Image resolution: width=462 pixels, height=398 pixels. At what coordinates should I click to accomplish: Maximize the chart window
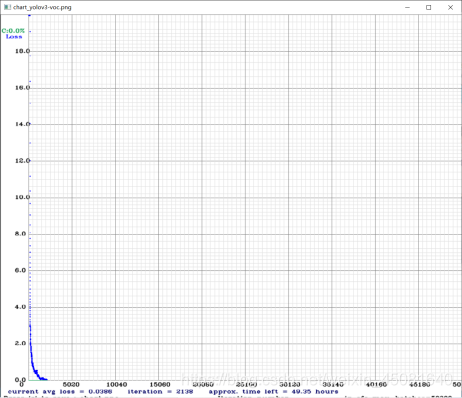click(429, 7)
